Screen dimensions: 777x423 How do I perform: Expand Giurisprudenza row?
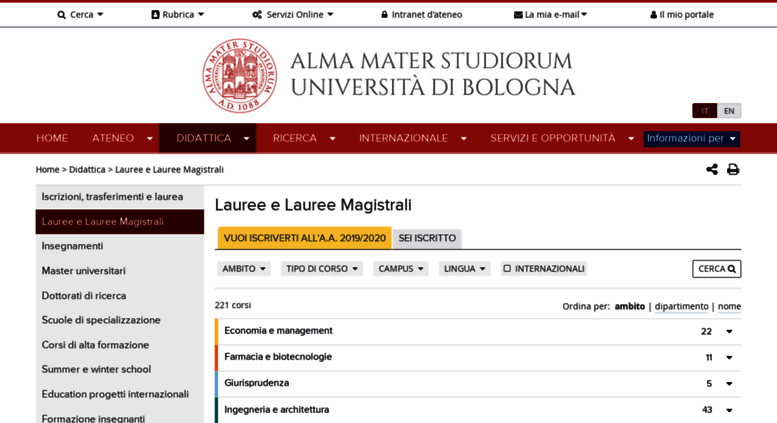[x=478, y=384]
